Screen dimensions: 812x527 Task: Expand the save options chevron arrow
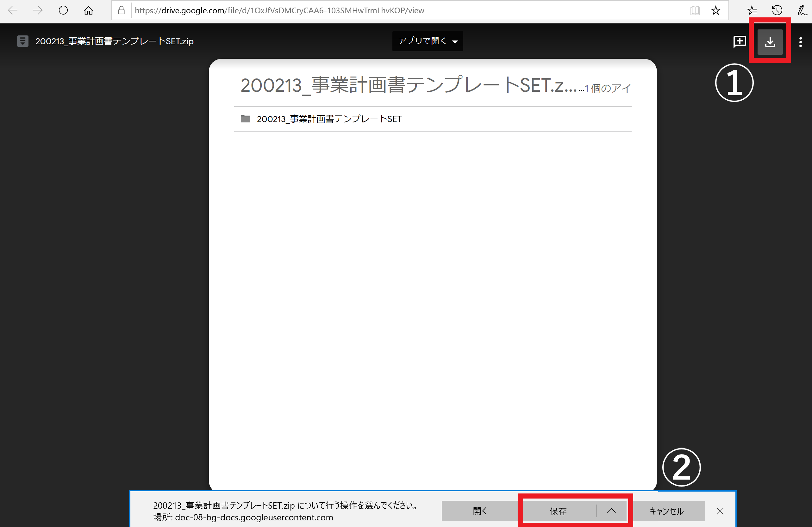[x=611, y=511]
